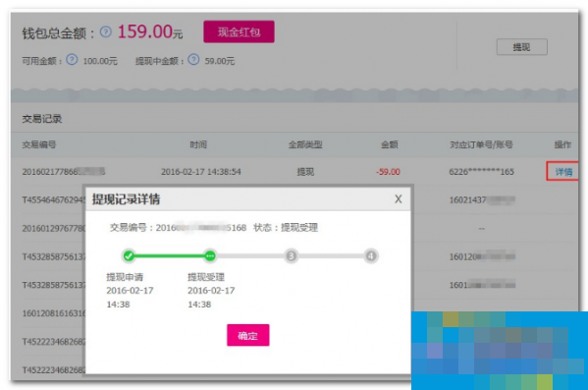Click the 操作 column header
The image size is (588, 390).
coord(562,144)
